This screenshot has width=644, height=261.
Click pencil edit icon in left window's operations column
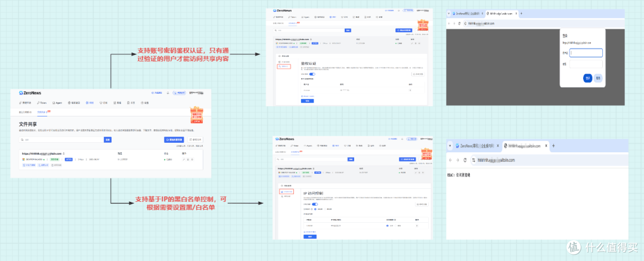[x=184, y=159]
